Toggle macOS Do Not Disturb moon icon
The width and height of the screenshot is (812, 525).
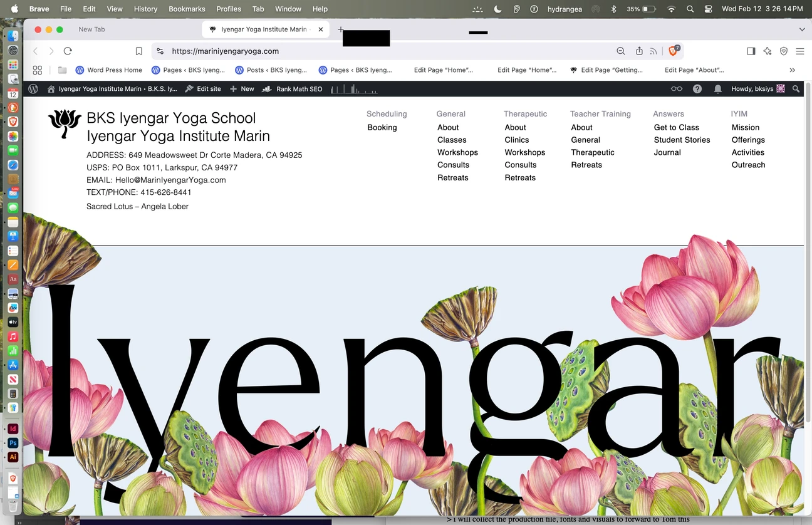coord(497,9)
